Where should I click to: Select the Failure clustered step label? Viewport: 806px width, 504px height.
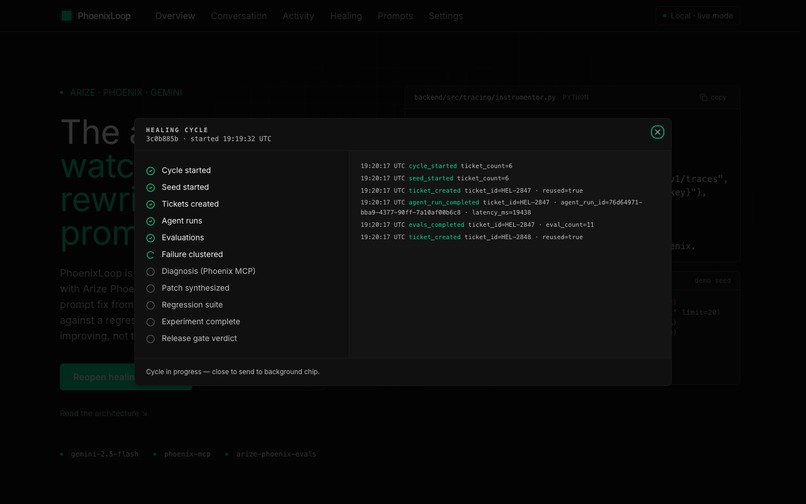pyautogui.click(x=192, y=255)
